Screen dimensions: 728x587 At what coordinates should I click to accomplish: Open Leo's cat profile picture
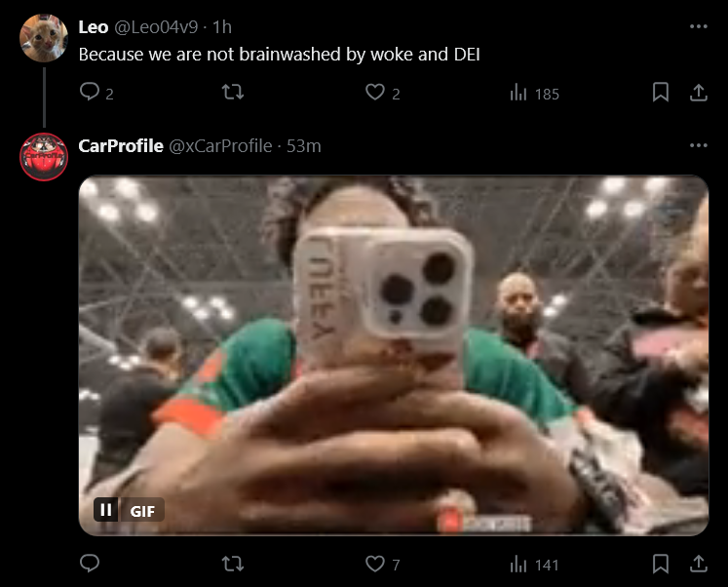44,38
